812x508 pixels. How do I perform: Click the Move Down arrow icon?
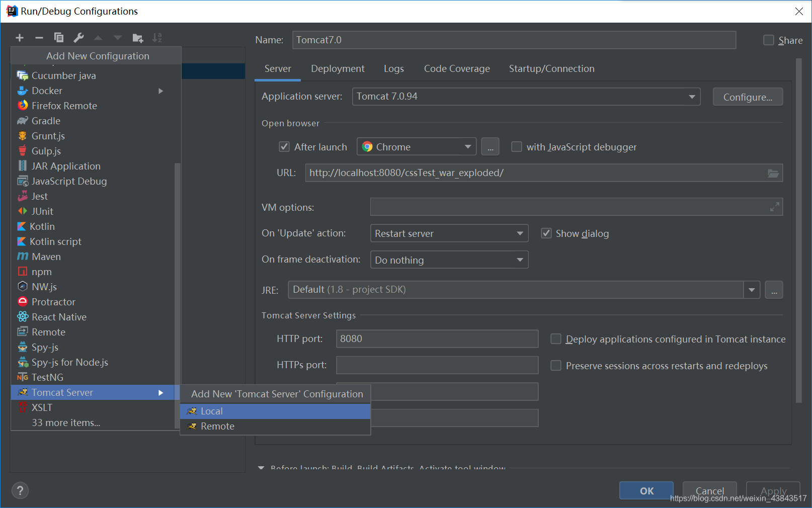(x=118, y=38)
